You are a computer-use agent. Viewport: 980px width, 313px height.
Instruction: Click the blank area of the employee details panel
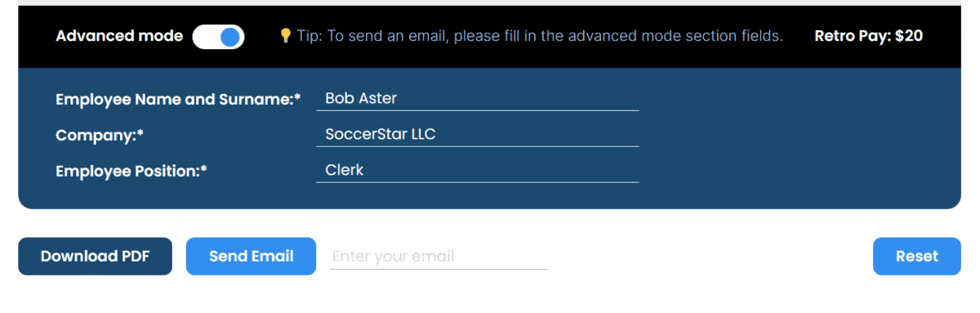pyautogui.click(x=800, y=139)
